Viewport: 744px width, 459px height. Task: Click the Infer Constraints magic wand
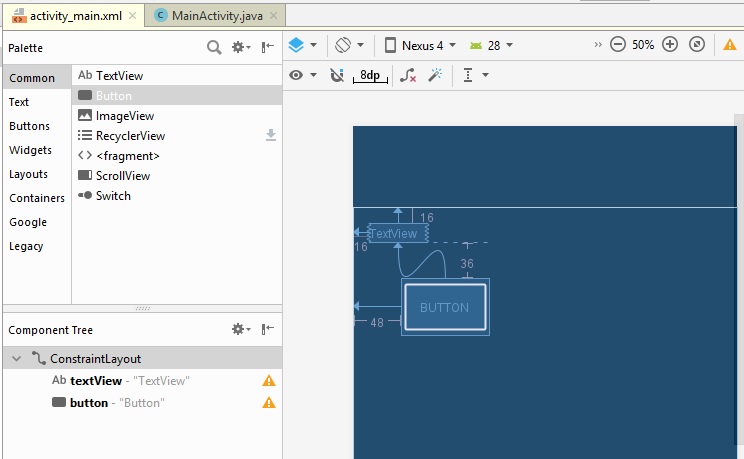[x=435, y=75]
